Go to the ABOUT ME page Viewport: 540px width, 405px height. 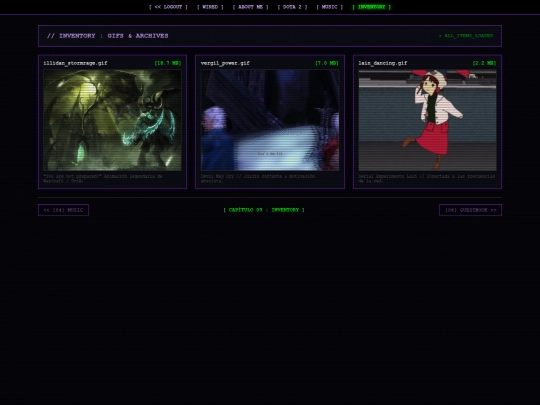(x=250, y=7)
